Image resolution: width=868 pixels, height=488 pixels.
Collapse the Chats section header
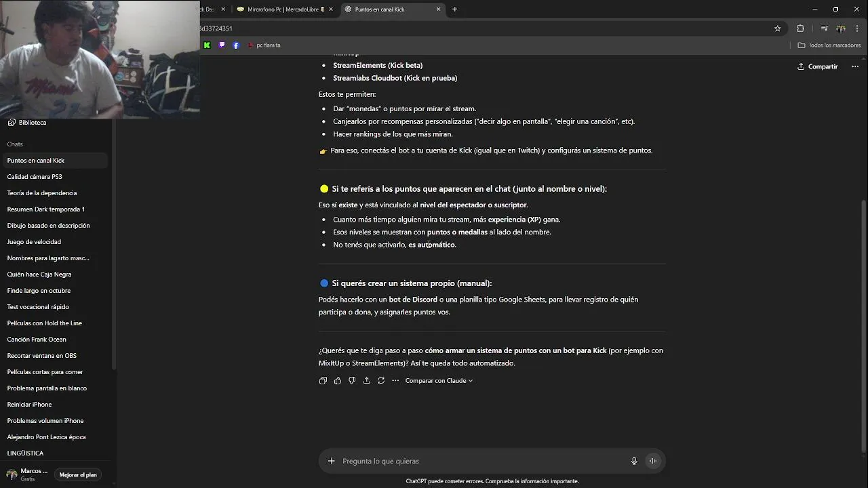tap(15, 144)
